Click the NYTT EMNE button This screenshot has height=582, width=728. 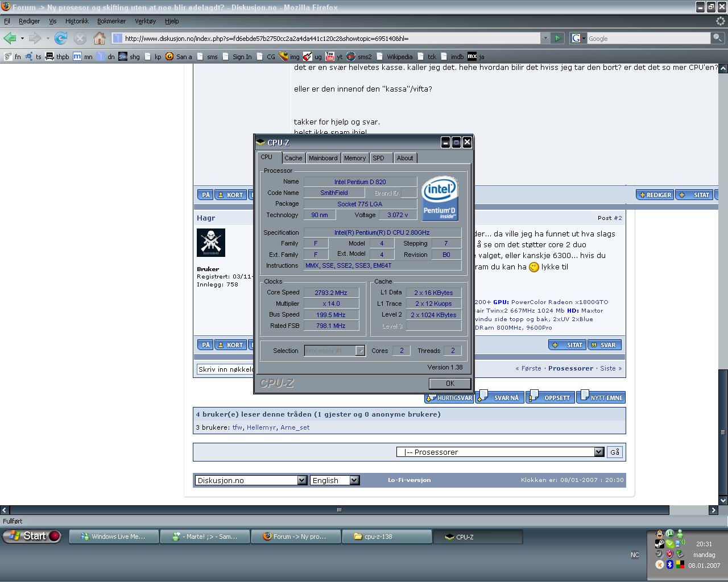click(602, 397)
